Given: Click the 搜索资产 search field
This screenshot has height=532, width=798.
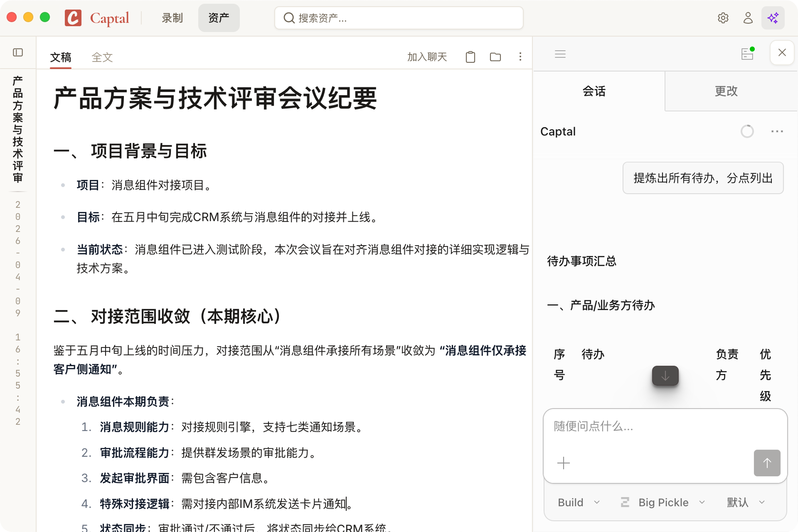Looking at the screenshot, I should (x=398, y=18).
